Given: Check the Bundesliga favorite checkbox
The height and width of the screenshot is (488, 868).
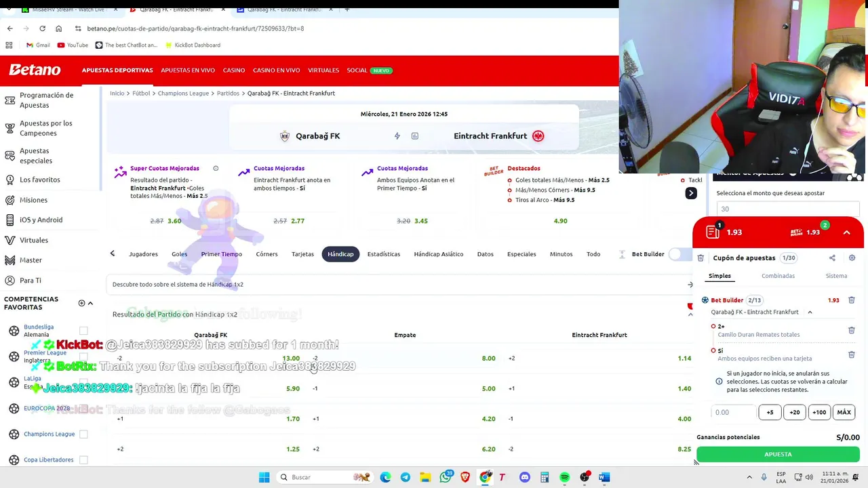Looking at the screenshot, I should click(83, 331).
